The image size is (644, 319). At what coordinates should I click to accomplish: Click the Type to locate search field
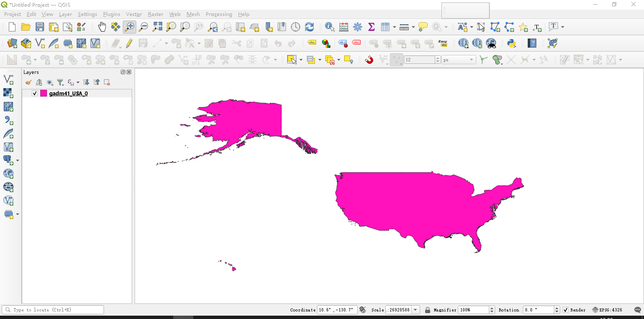pos(53,310)
